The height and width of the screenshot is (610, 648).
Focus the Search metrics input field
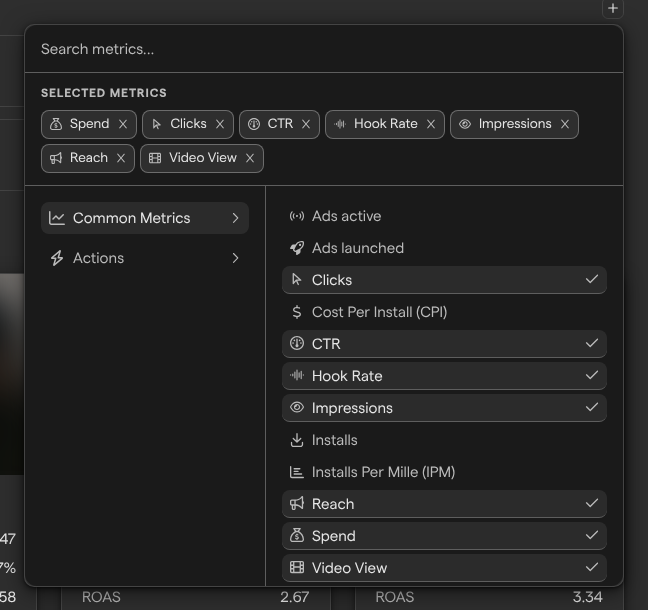click(x=324, y=49)
